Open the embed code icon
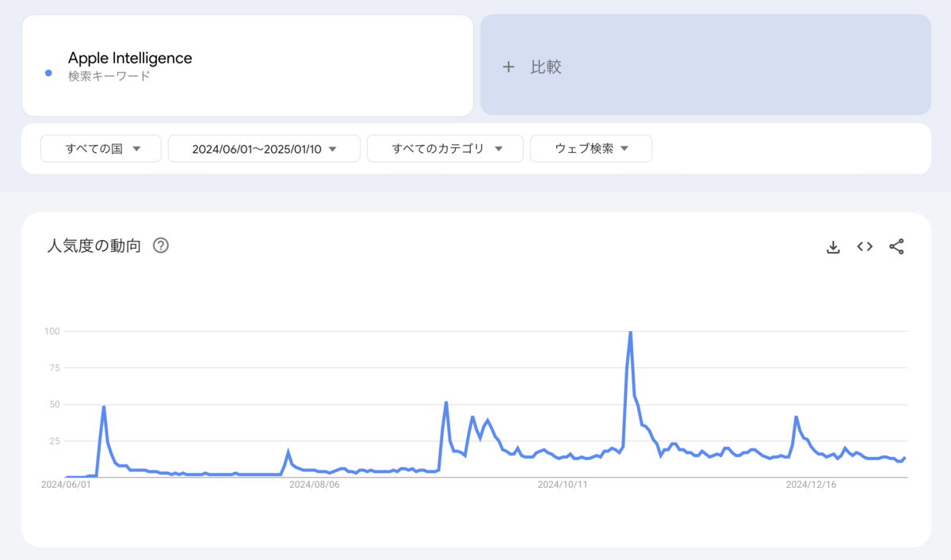 (865, 246)
